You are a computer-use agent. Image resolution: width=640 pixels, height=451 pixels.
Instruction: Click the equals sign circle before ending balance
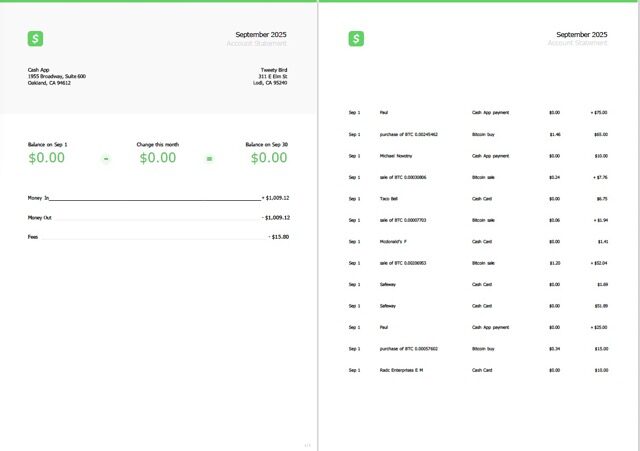(x=209, y=158)
